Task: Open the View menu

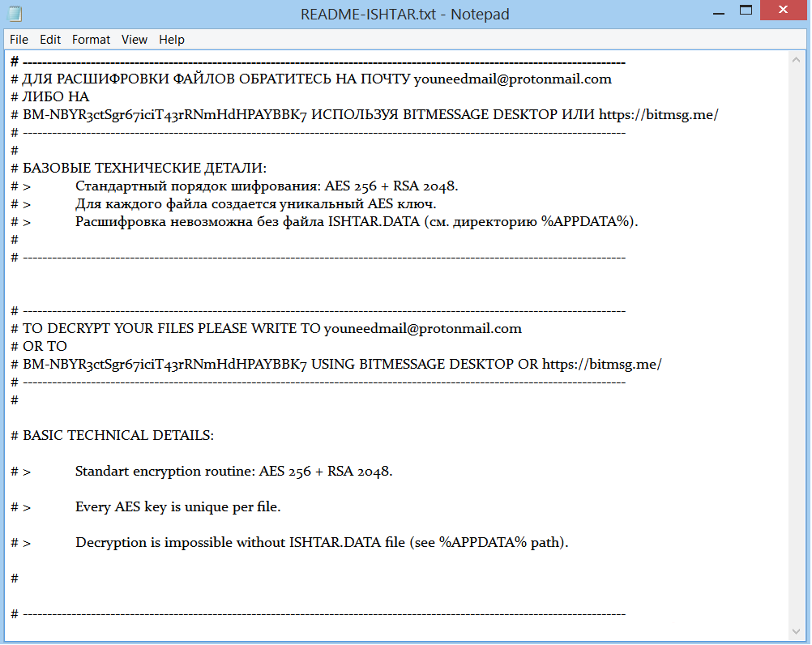Action: [135, 40]
